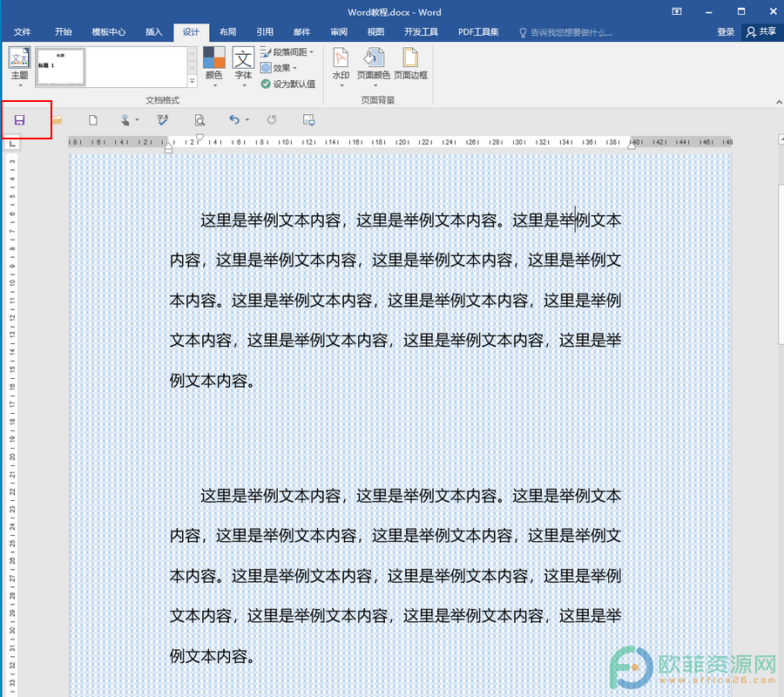Image resolution: width=784 pixels, height=697 pixels.
Task: Click the Open folder icon in the quick access toolbar
Action: [x=57, y=120]
